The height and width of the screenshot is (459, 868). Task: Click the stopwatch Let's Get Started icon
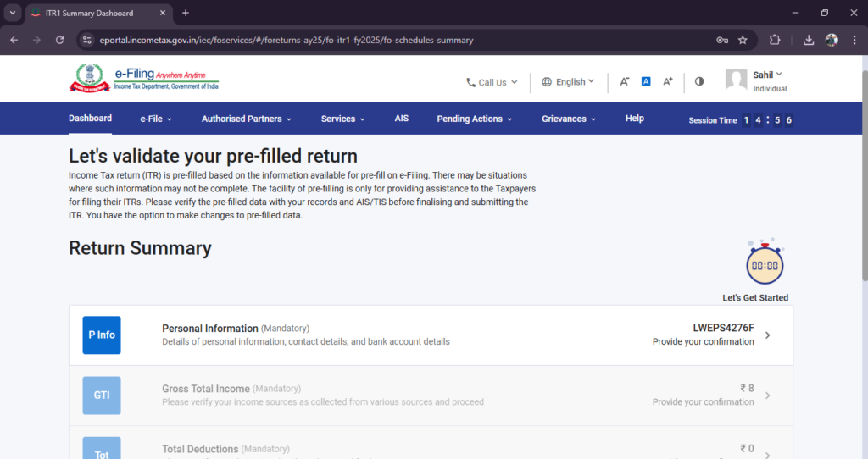coord(765,262)
